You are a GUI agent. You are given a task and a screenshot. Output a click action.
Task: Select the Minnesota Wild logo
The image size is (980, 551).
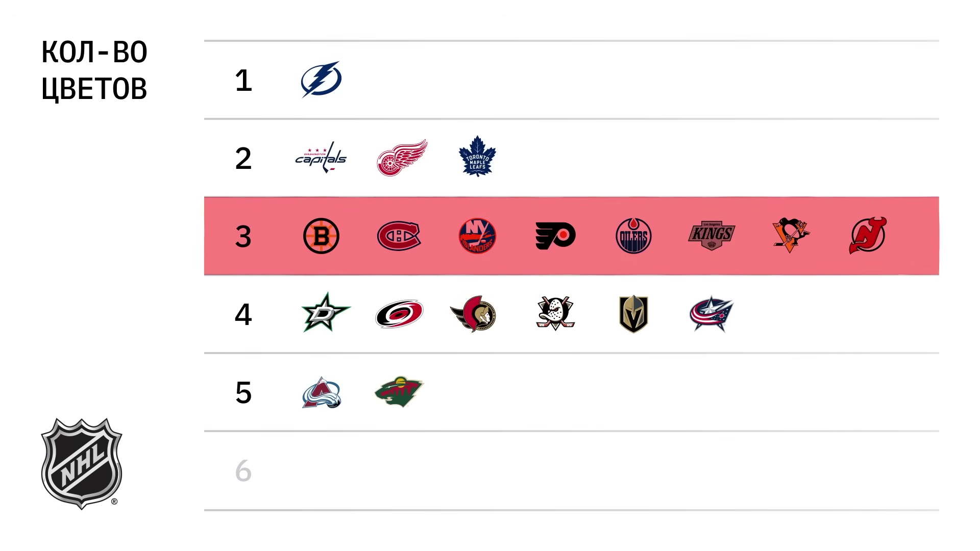[399, 392]
